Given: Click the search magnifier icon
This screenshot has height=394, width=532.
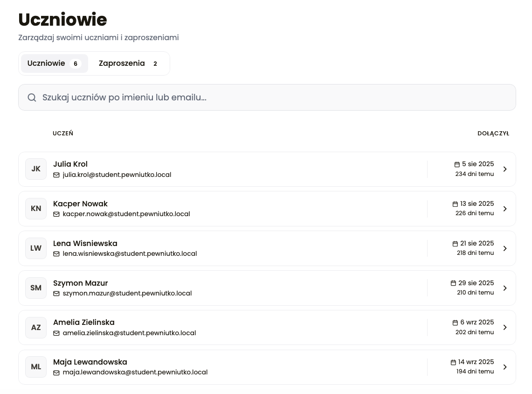Looking at the screenshot, I should [32, 98].
